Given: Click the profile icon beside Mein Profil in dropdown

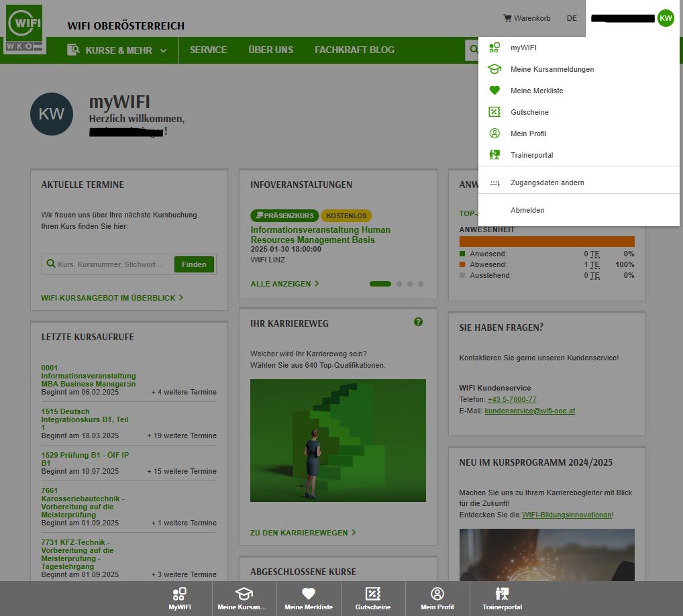Looking at the screenshot, I should (494, 134).
